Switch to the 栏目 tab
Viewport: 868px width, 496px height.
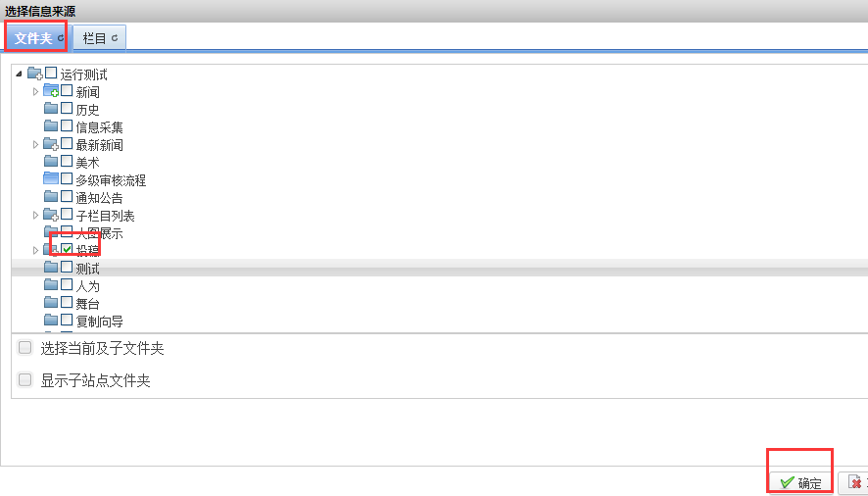pyautogui.click(x=98, y=38)
